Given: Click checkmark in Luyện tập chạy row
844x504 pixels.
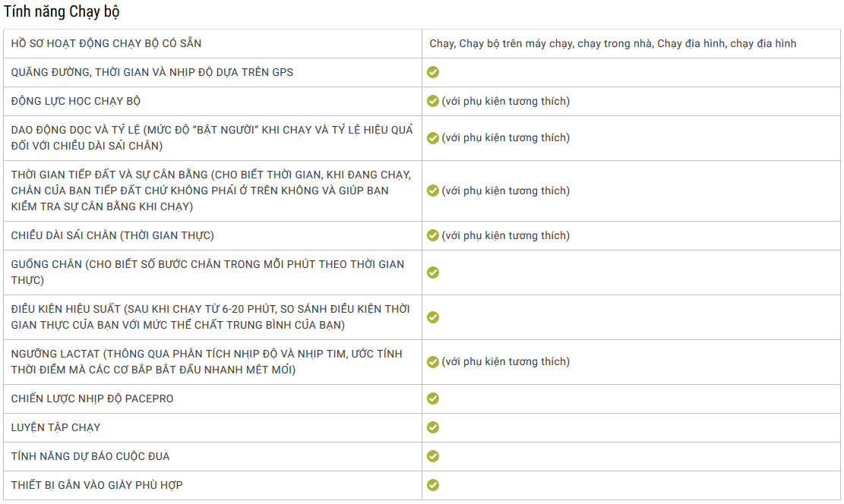Looking at the screenshot, I should (433, 427).
